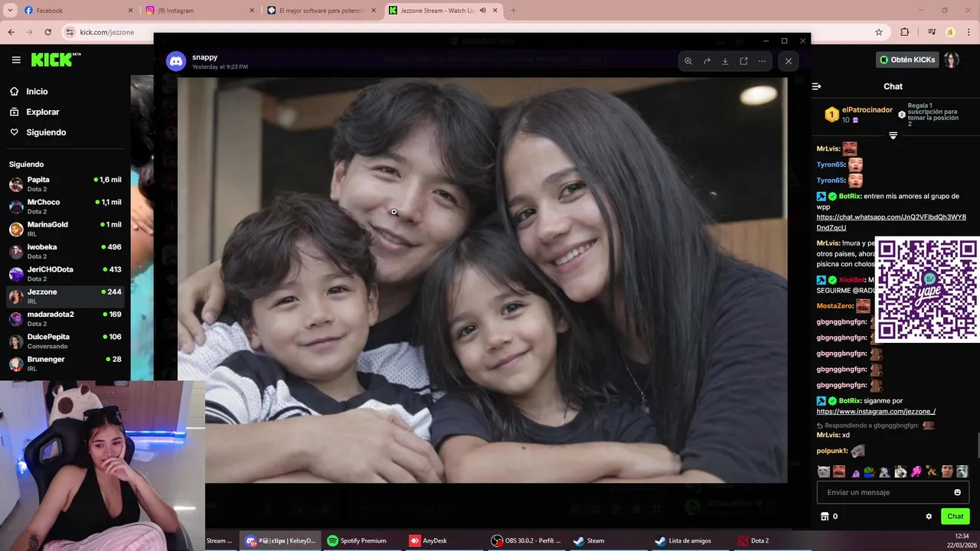Click MrLvis username beside xd message
Screen dimensions: 980x551
[x=827, y=435]
